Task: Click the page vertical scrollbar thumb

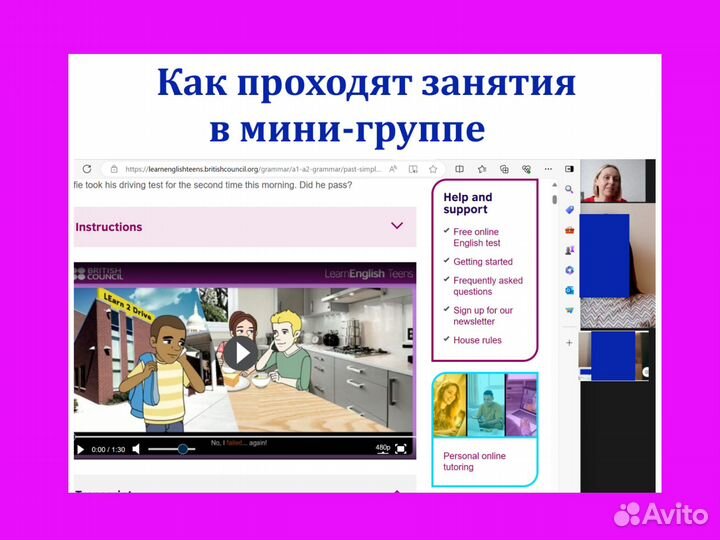Action: (555, 199)
